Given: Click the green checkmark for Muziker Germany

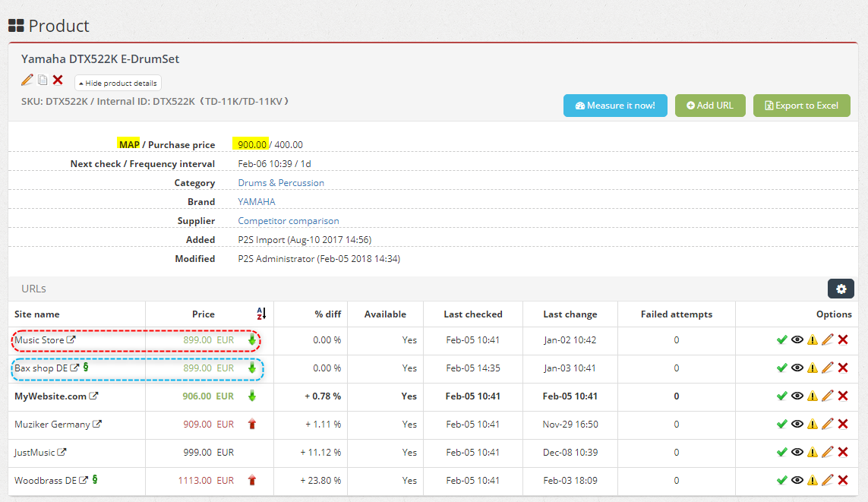Looking at the screenshot, I should (781, 425).
